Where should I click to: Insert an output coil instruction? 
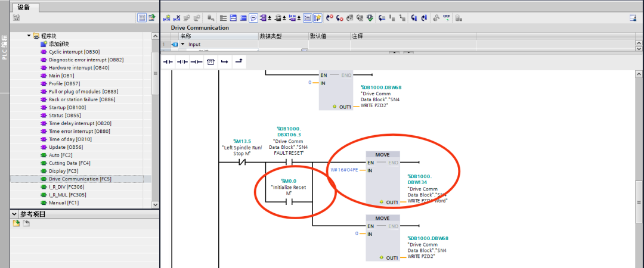coord(196,61)
